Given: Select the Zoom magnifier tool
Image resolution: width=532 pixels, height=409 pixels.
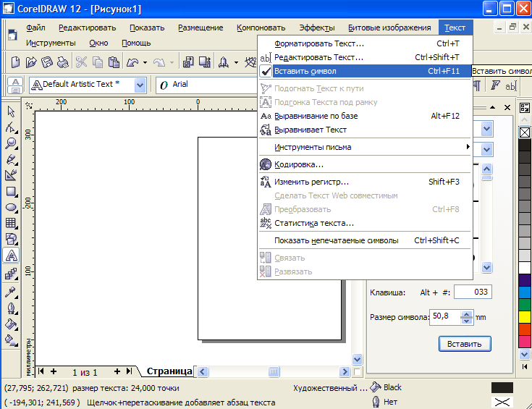Looking at the screenshot, I should [x=11, y=143].
